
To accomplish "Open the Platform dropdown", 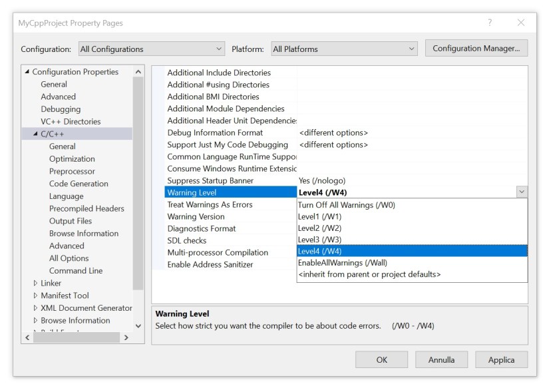I will pyautogui.click(x=344, y=49).
